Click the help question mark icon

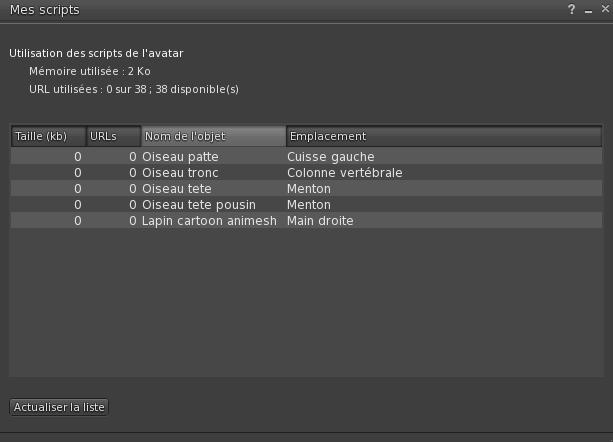[x=572, y=9]
